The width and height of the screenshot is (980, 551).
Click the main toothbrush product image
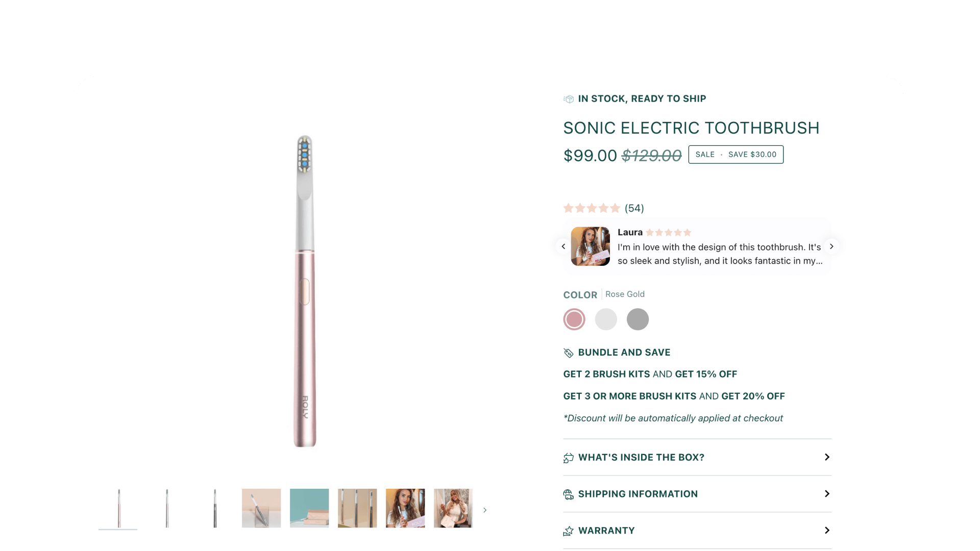(305, 291)
